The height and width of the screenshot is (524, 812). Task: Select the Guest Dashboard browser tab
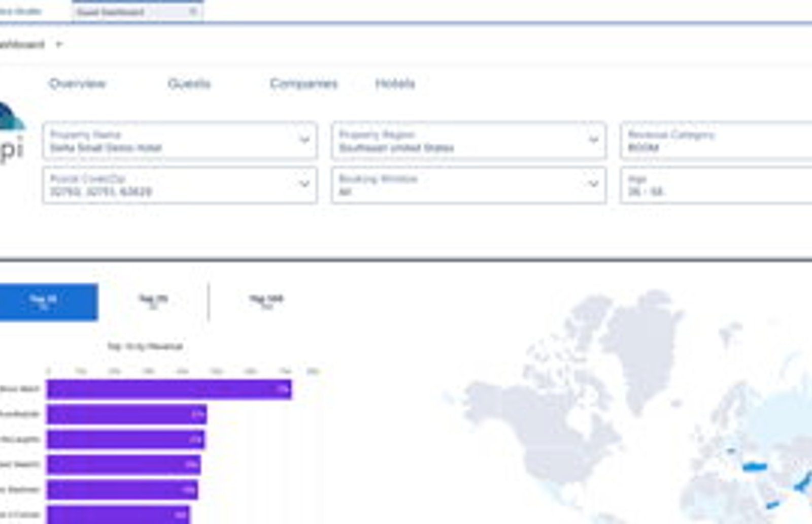pyautogui.click(x=137, y=12)
